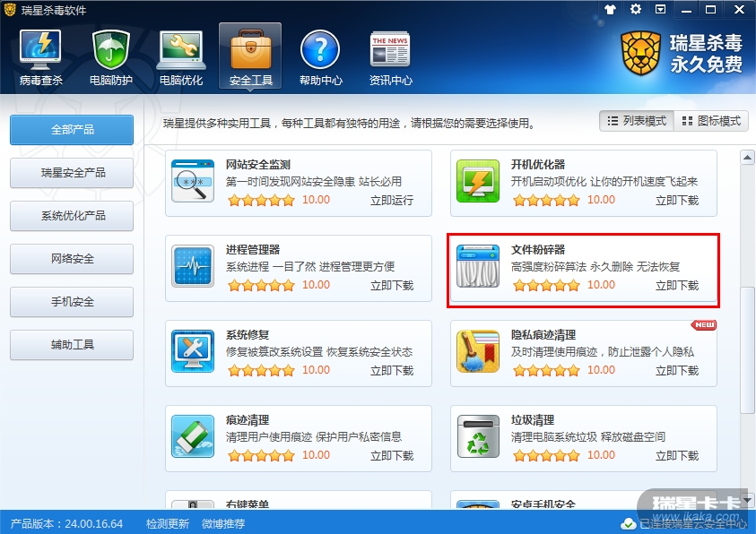Select the 全部产品 category
Viewport: 756px width, 534px height.
click(x=72, y=130)
